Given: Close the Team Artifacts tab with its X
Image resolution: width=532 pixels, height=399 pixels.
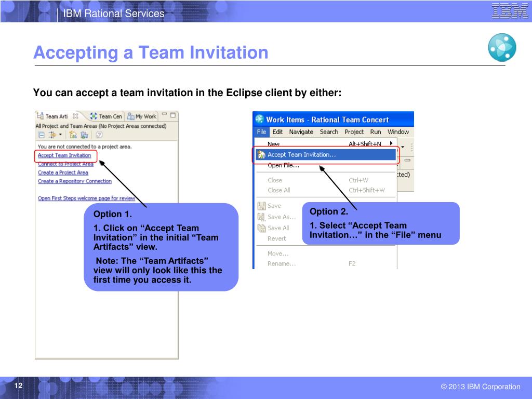Looking at the screenshot, I should click(x=75, y=116).
